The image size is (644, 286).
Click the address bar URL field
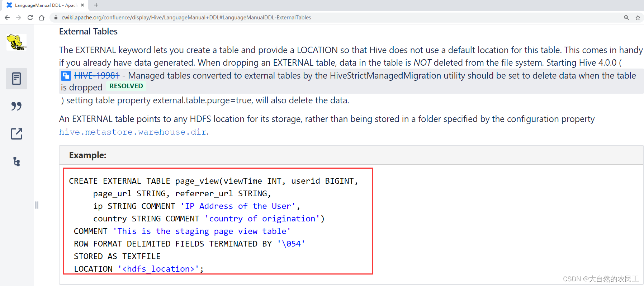pos(337,18)
